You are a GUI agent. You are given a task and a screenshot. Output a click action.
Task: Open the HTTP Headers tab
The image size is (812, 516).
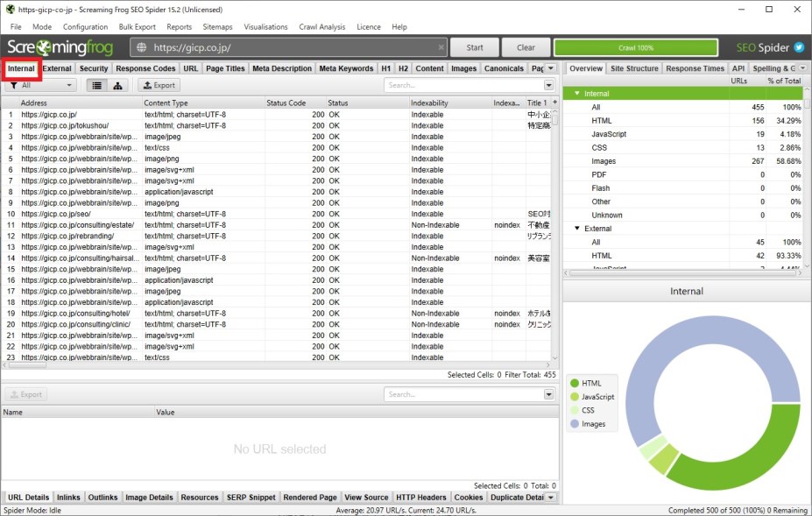421,498
